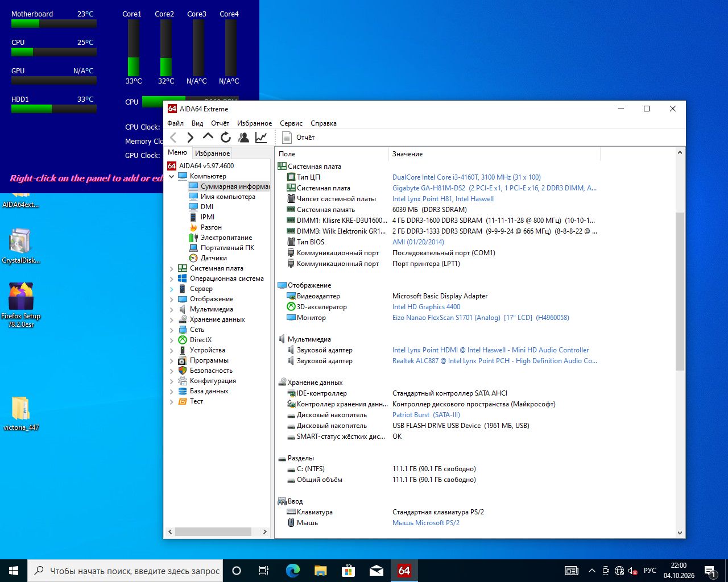This screenshot has height=582, width=728.
Task: Go back using the AIDA64 toolbar arrow
Action: (173, 138)
